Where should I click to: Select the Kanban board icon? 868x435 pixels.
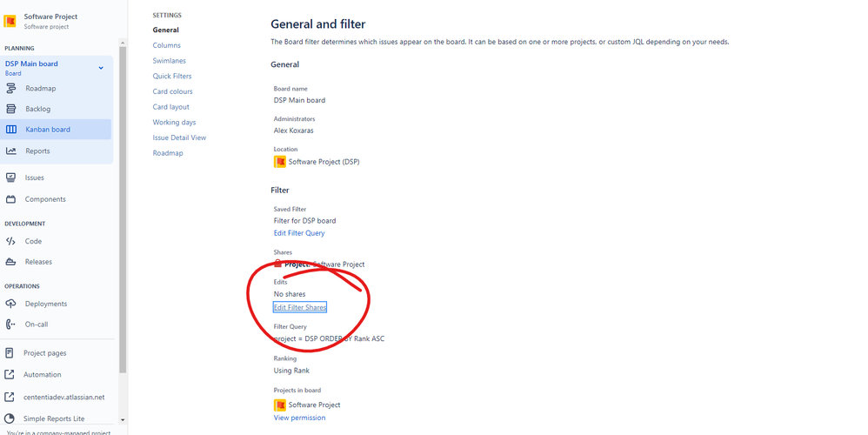pos(10,130)
